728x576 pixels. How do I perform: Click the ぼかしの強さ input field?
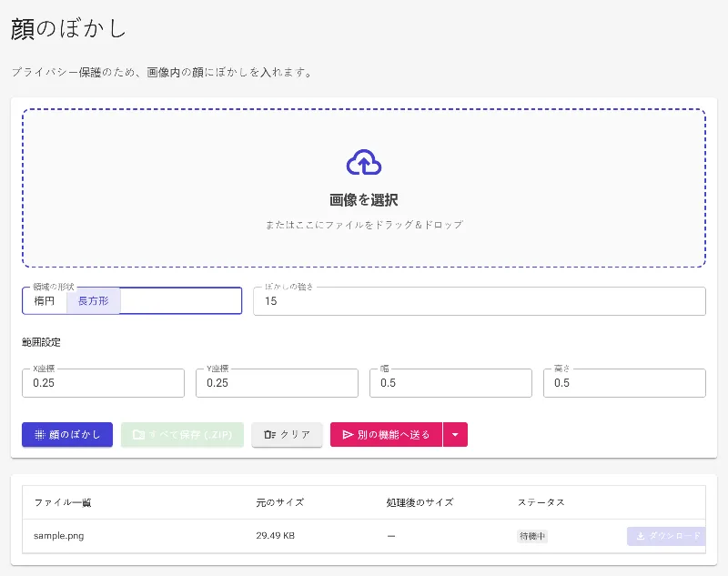[480, 301]
